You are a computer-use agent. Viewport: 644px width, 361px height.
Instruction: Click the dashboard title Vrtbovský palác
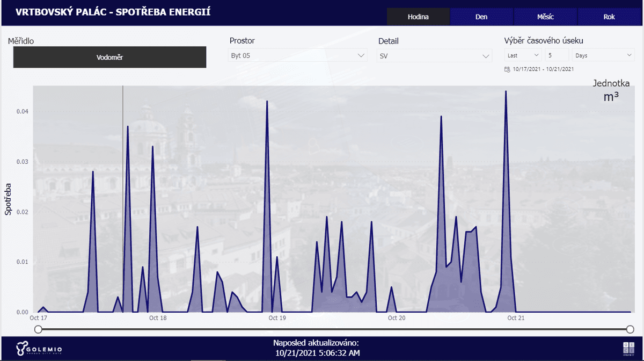coord(113,12)
